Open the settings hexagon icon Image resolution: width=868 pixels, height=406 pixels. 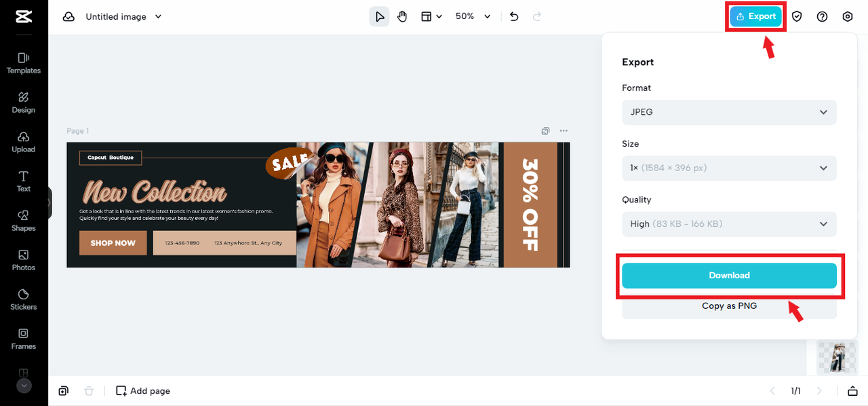coord(847,16)
